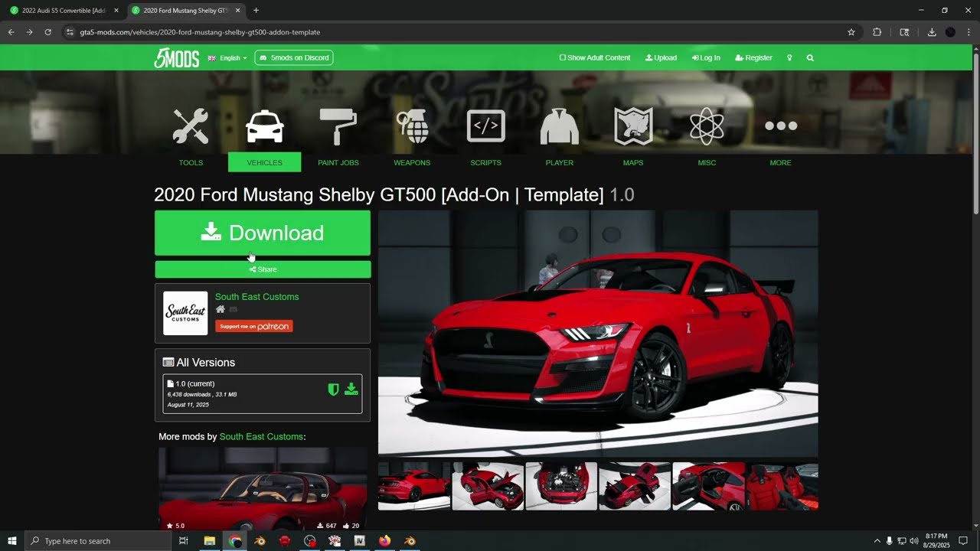
Task: Select the WEAPONS menu label
Action: pyautogui.click(x=412, y=162)
